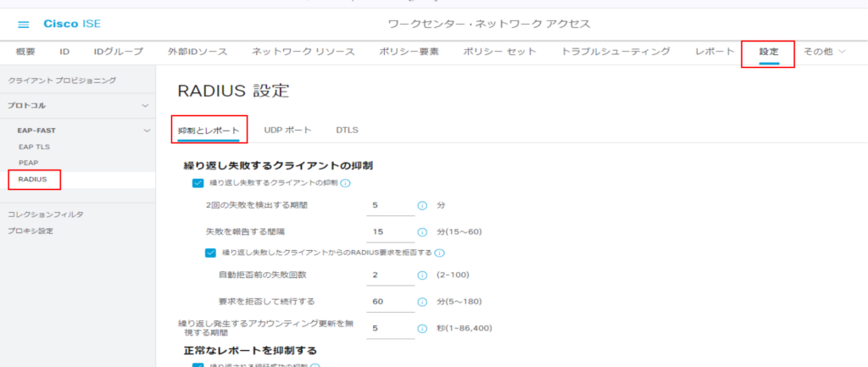Toggle 繰り返し失敗するクライアントの抑制 checkbox
This screenshot has width=868, height=367.
[x=198, y=183]
